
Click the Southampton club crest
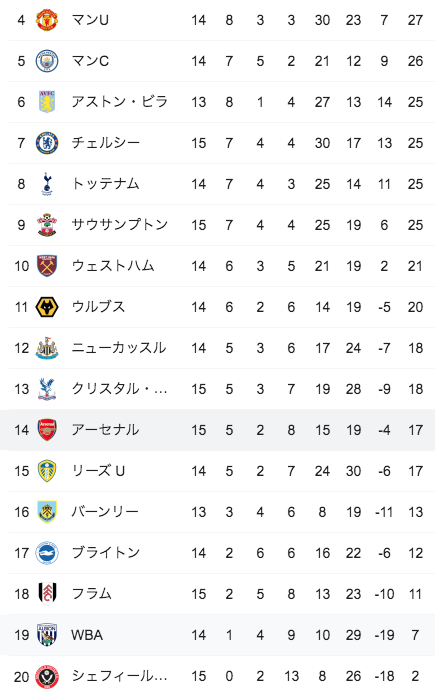click(x=47, y=225)
